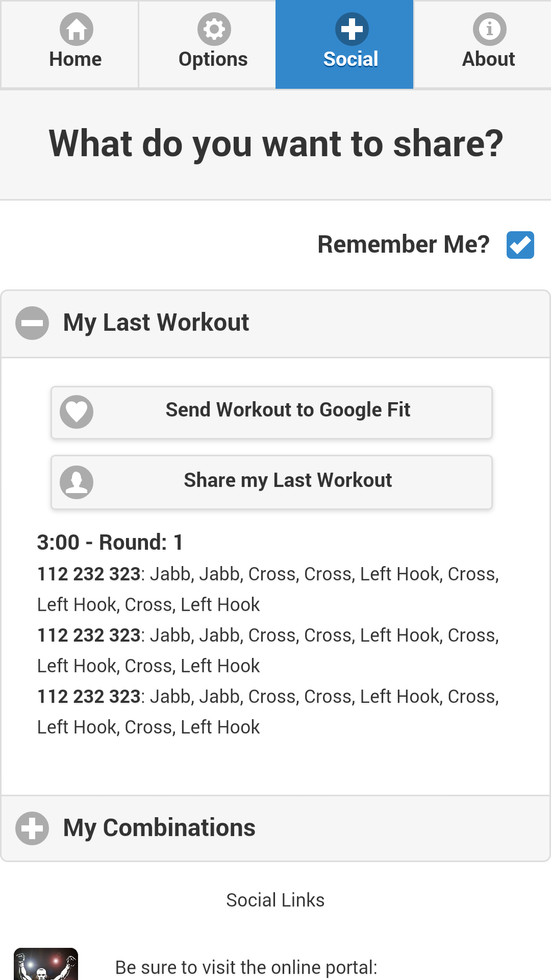
Task: Go to the About tab
Action: [x=483, y=44]
